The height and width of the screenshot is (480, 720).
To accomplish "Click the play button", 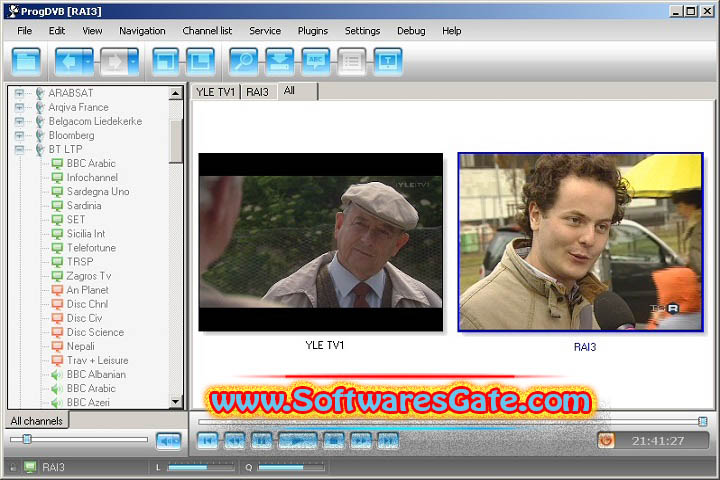I will tap(298, 441).
